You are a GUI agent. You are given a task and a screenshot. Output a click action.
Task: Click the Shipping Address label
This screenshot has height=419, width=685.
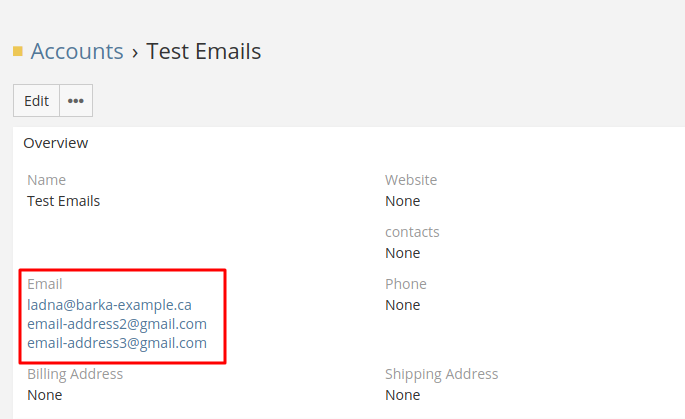click(x=441, y=374)
